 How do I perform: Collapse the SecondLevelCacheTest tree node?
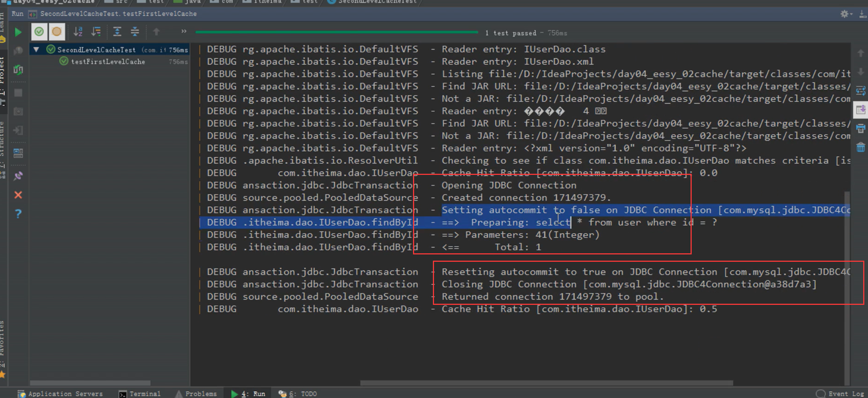pyautogui.click(x=36, y=49)
